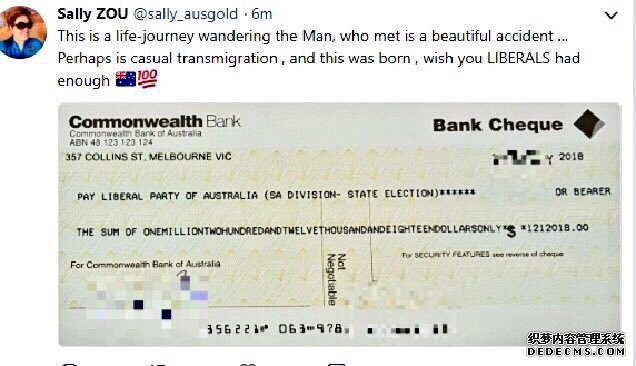Open the Sally ZOU display name
636x366 pixels.
[92, 14]
